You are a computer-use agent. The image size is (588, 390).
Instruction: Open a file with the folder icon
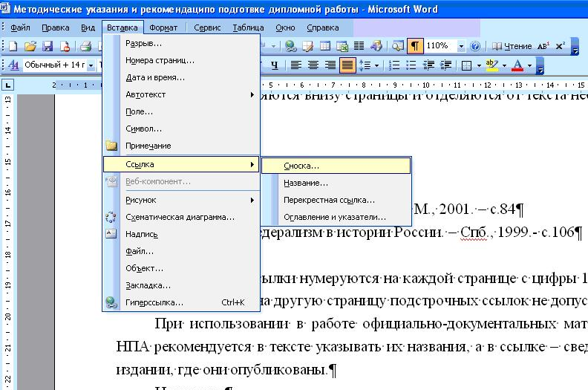[30, 46]
